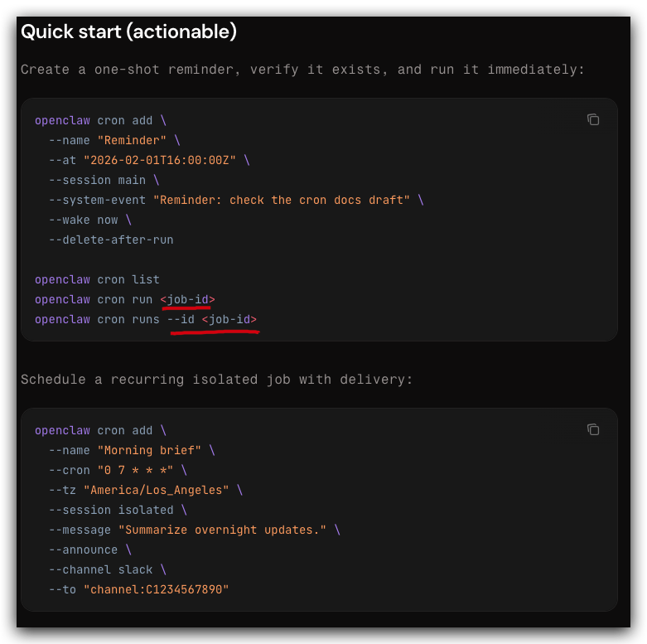The height and width of the screenshot is (644, 647).
Task: Click the '--delete-after-run' line
Action: (111, 240)
